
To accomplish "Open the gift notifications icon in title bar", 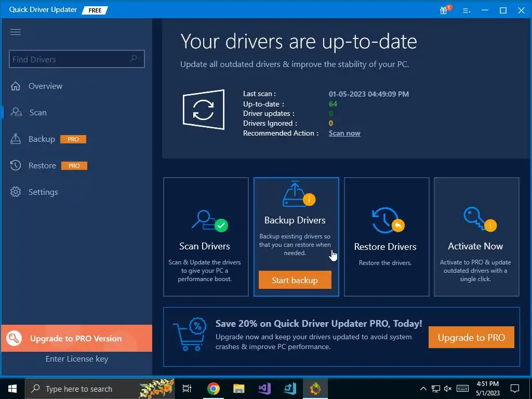I will click(x=445, y=10).
